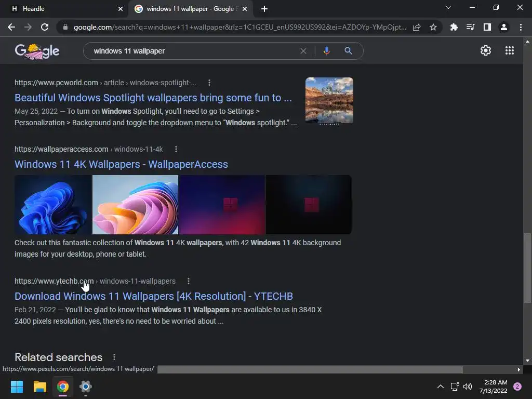
Task: Go back to the previous page
Action: click(x=11, y=27)
